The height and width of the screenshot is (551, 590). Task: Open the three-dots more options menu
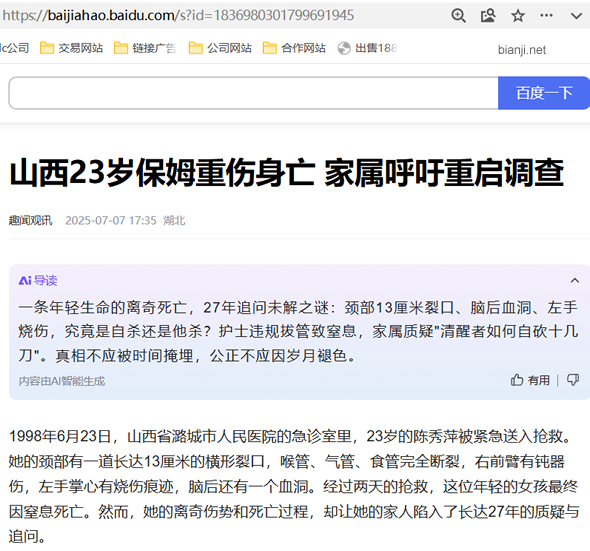click(546, 15)
